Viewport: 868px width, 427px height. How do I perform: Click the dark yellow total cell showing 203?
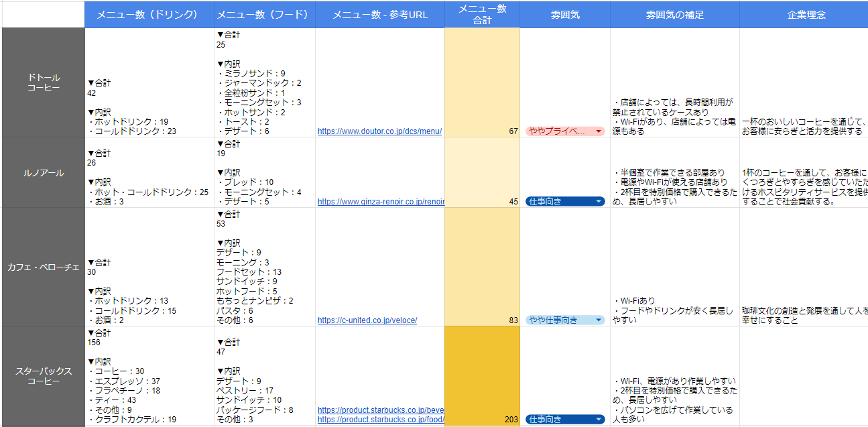(x=482, y=375)
